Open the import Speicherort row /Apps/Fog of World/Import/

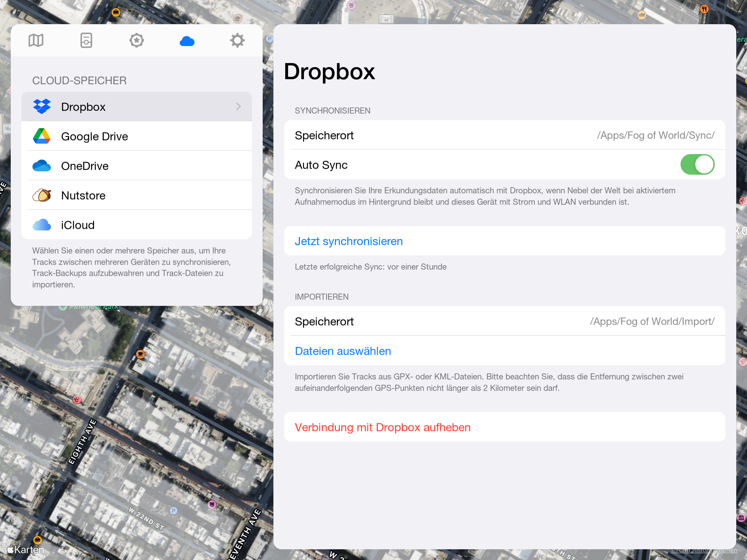point(504,321)
